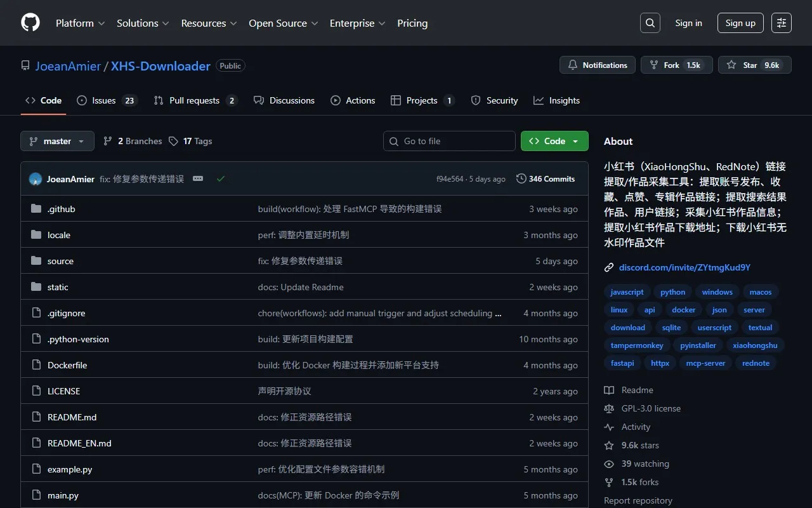Click the Go to file search field
812x508 pixels.
[x=449, y=140]
